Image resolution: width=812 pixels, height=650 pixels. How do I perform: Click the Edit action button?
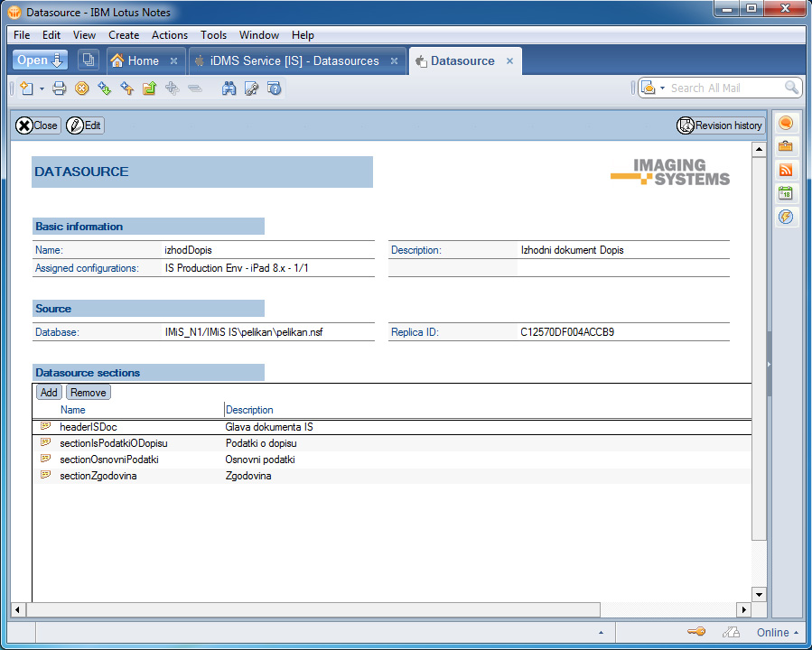tap(85, 125)
